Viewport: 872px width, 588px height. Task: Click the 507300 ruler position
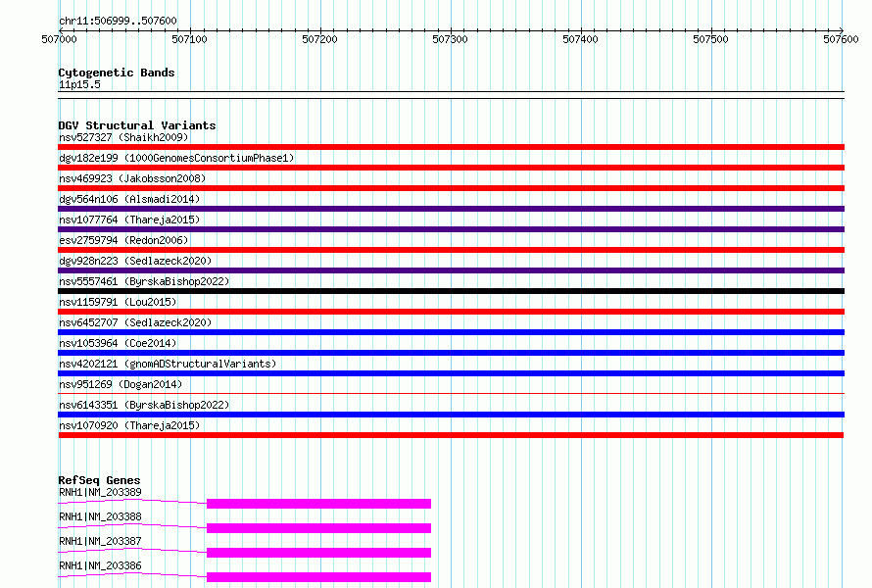tap(450, 39)
